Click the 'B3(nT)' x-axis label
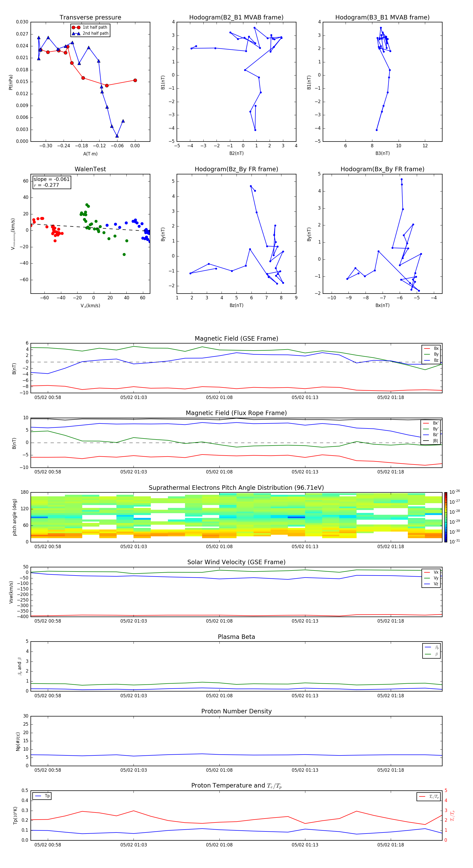 point(382,153)
